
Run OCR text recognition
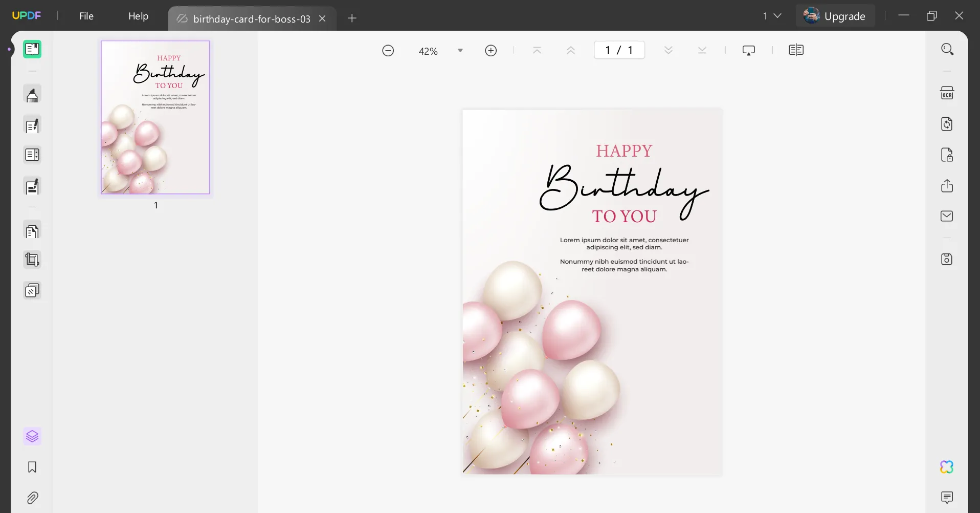pos(947,93)
